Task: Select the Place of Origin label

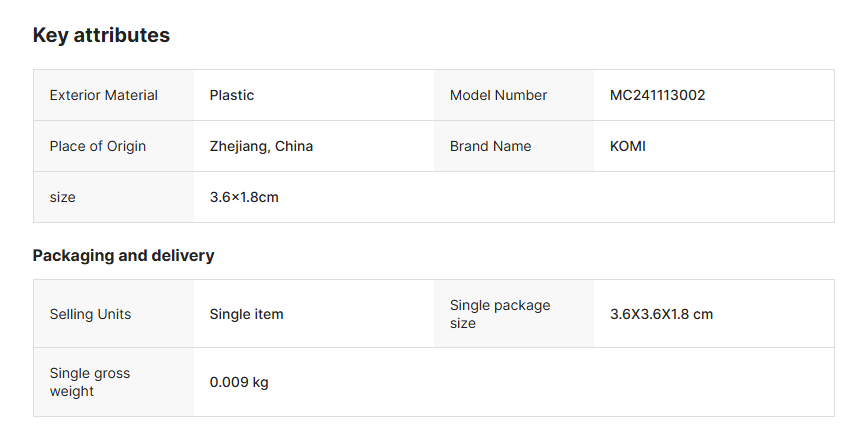Action: click(x=98, y=146)
